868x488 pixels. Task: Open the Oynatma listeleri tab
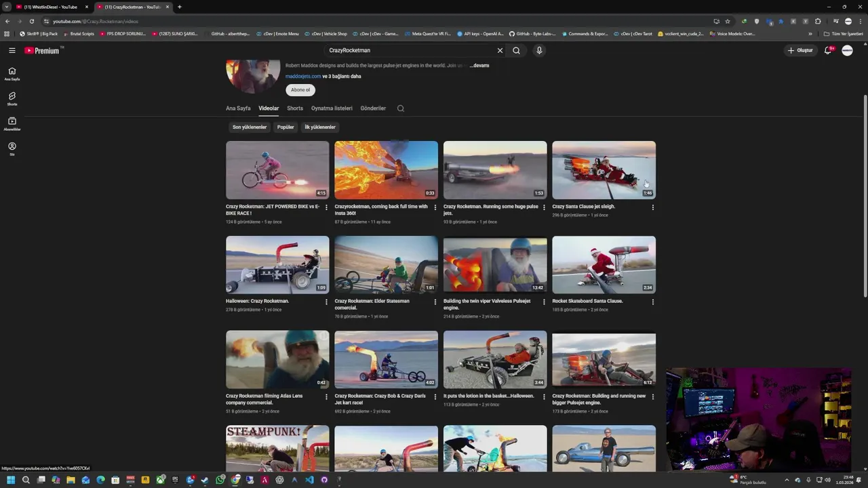point(332,108)
